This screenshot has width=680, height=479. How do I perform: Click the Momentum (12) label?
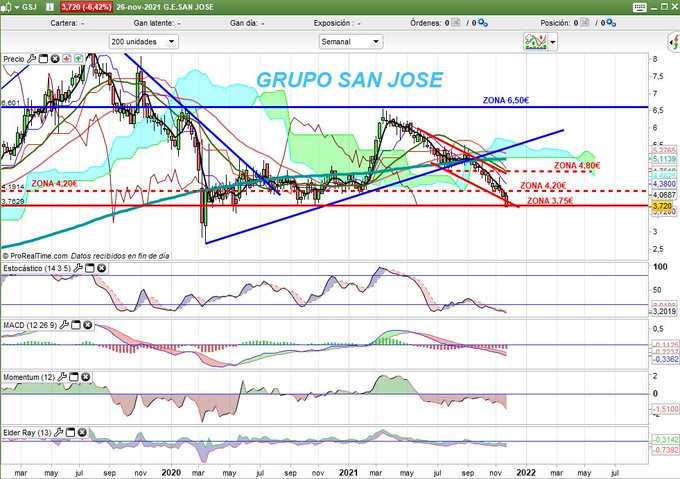[29, 378]
